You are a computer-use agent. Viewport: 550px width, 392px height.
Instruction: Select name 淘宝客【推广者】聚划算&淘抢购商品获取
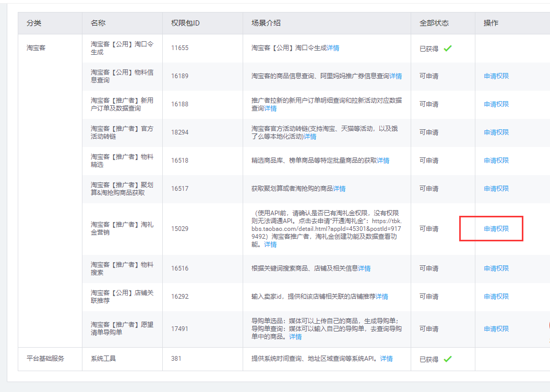(x=122, y=189)
